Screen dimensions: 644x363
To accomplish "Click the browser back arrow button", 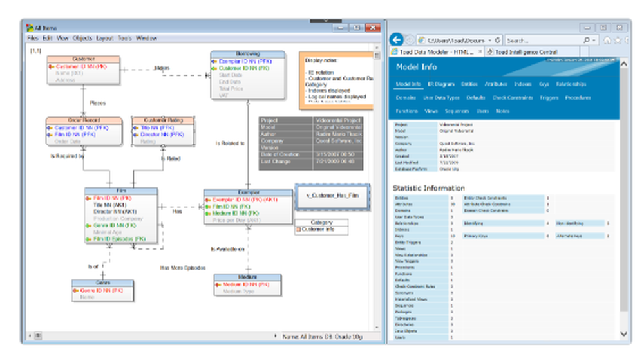I will click(396, 40).
